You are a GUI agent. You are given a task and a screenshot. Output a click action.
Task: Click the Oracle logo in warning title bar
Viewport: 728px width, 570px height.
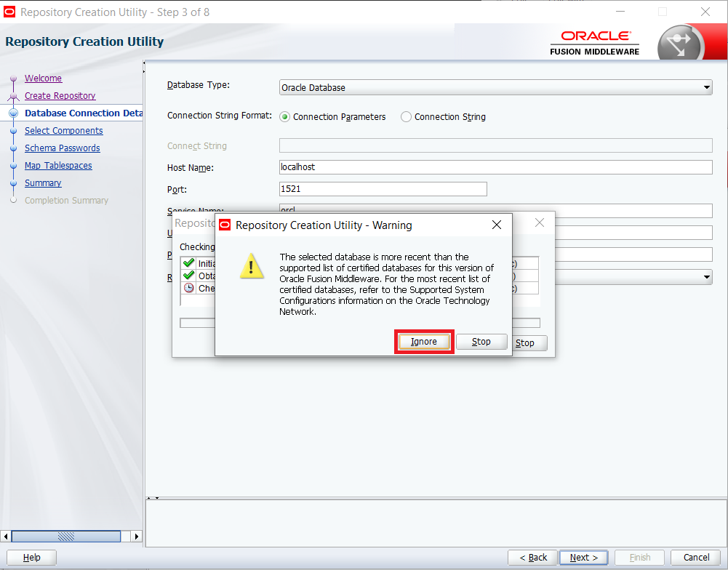click(x=225, y=225)
